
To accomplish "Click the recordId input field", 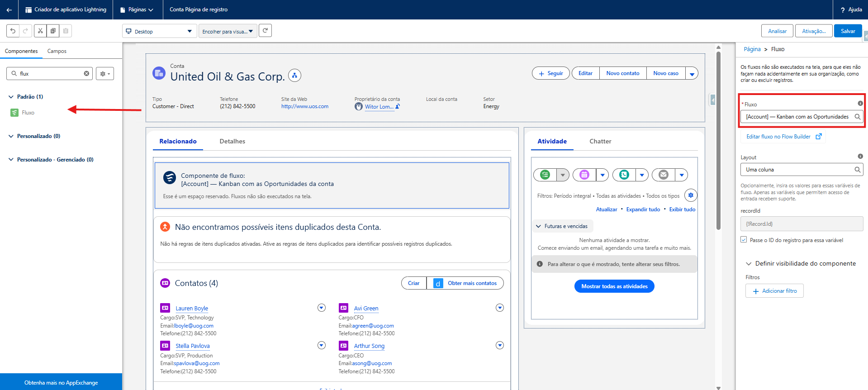I will point(802,224).
